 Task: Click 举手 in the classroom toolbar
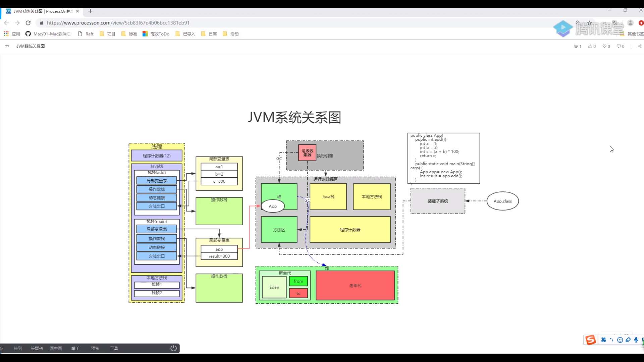point(75,348)
